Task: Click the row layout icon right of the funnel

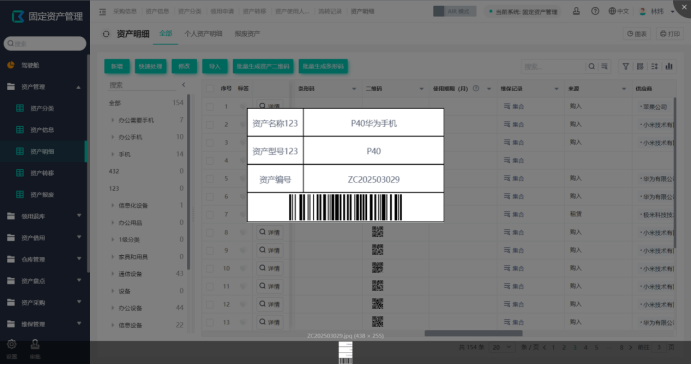Action: tap(640, 67)
